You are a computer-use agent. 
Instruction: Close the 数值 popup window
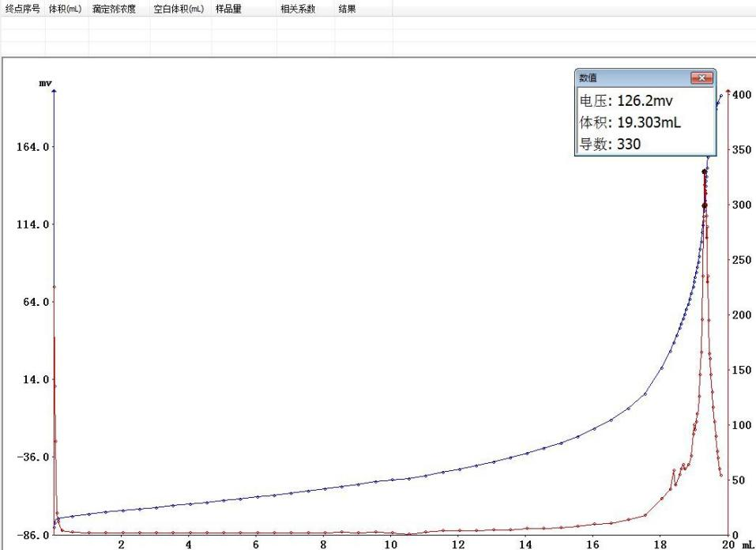point(701,78)
